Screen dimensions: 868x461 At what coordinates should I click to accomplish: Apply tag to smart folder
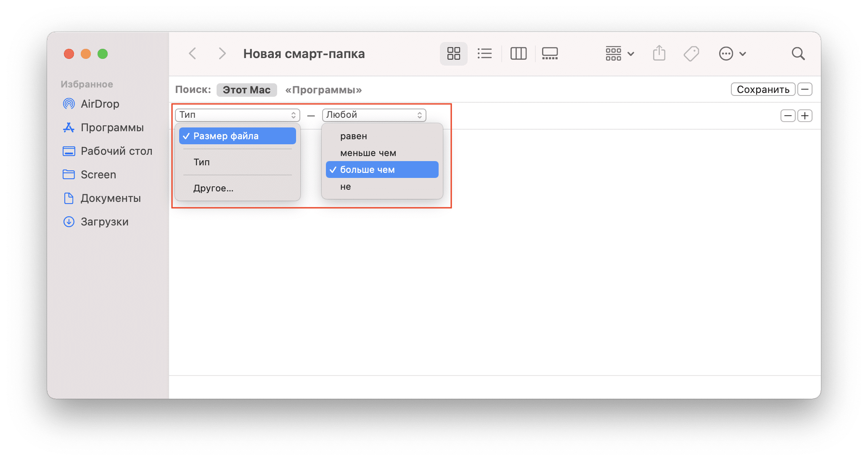click(x=692, y=53)
